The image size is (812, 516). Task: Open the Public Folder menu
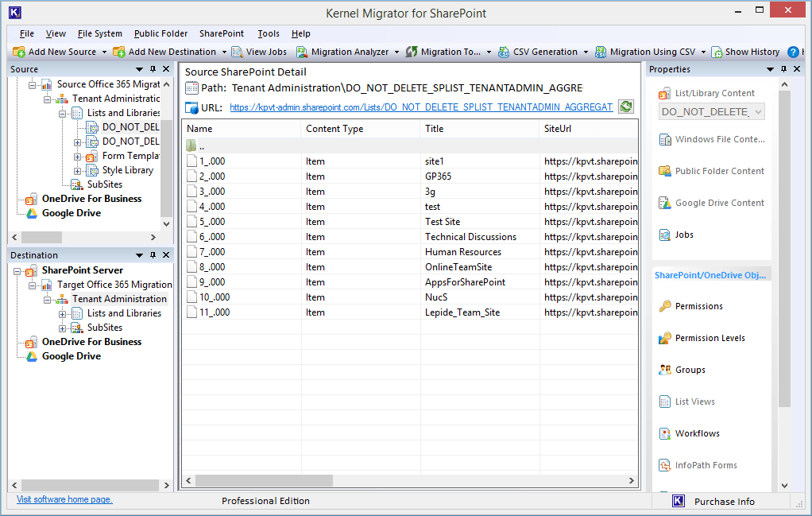160,33
